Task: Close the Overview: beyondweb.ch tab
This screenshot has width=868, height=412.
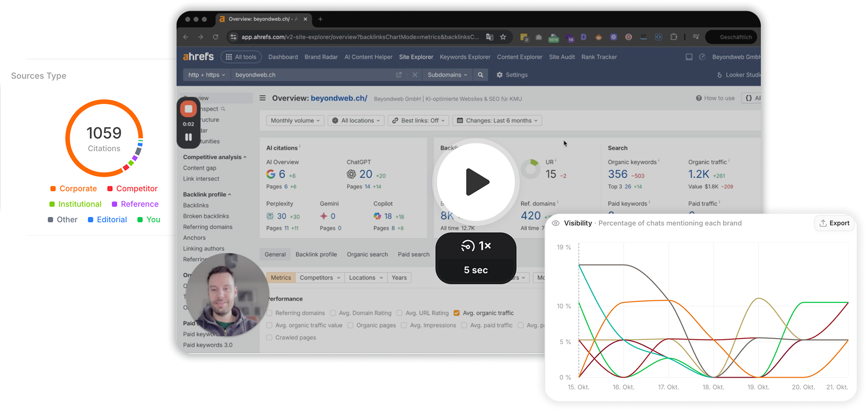Action: [x=306, y=19]
